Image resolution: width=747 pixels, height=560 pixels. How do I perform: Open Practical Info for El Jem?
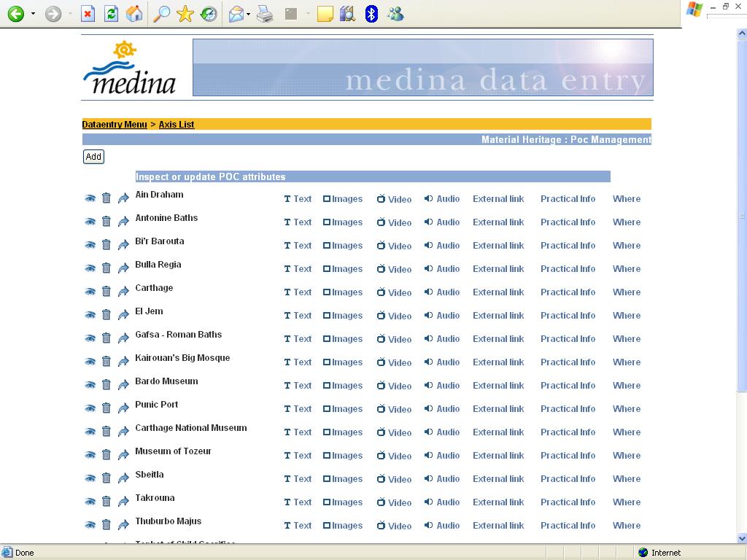[x=568, y=315]
